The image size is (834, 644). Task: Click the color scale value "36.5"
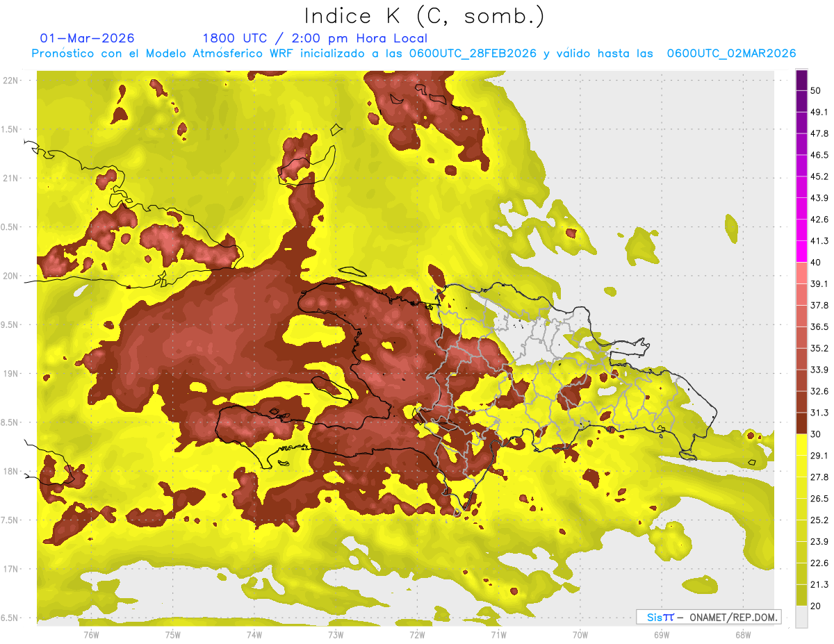(819, 327)
